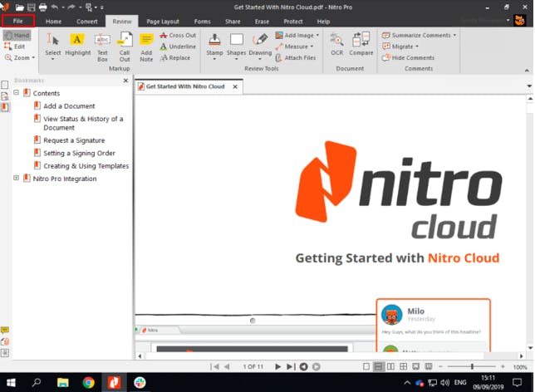This screenshot has height=392, width=535.
Task: Collapse the Contents bookmark tree
Action: click(x=16, y=93)
